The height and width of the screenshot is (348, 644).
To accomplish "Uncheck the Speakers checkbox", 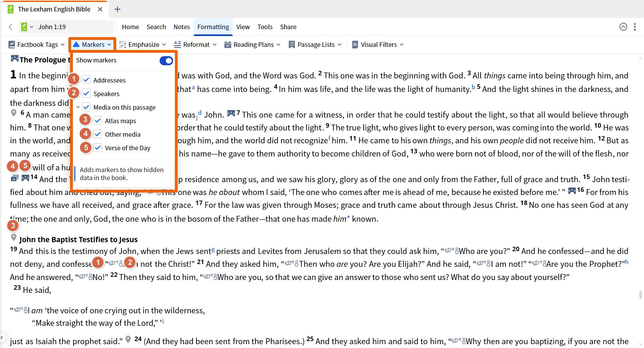I will pos(86,93).
